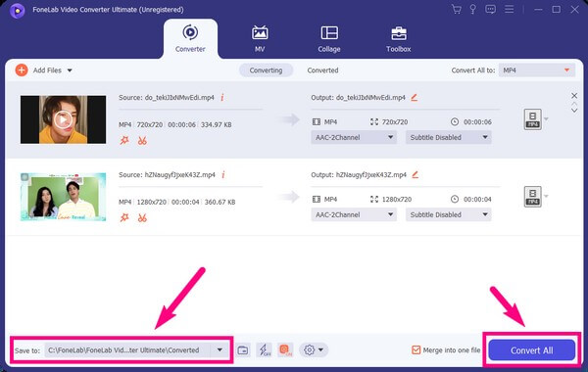Open the output folder icon
Image resolution: width=588 pixels, height=372 pixels.
243,350
